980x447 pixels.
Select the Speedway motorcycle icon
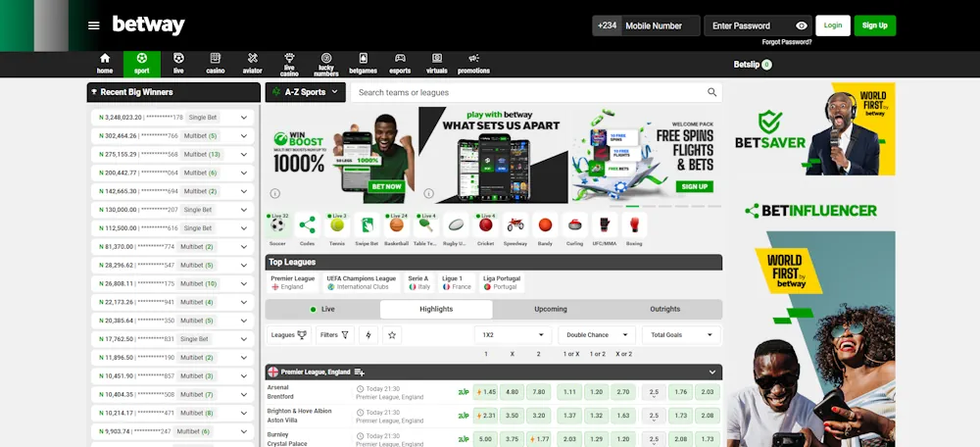515,225
